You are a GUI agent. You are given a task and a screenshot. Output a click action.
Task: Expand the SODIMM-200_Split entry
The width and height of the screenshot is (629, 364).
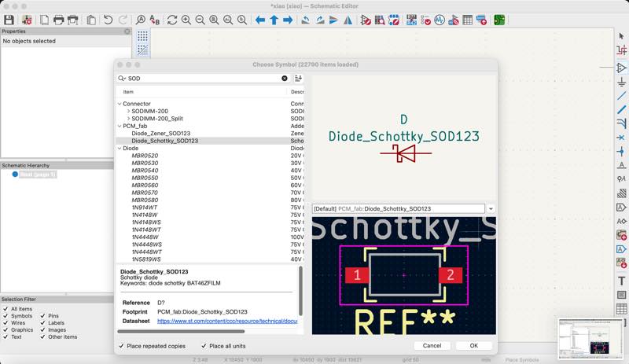click(x=128, y=119)
